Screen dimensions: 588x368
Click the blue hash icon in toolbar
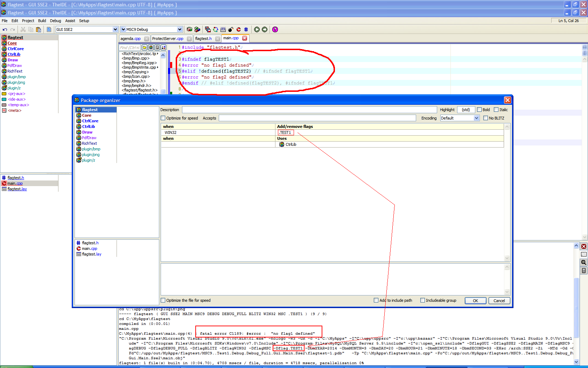(x=246, y=30)
